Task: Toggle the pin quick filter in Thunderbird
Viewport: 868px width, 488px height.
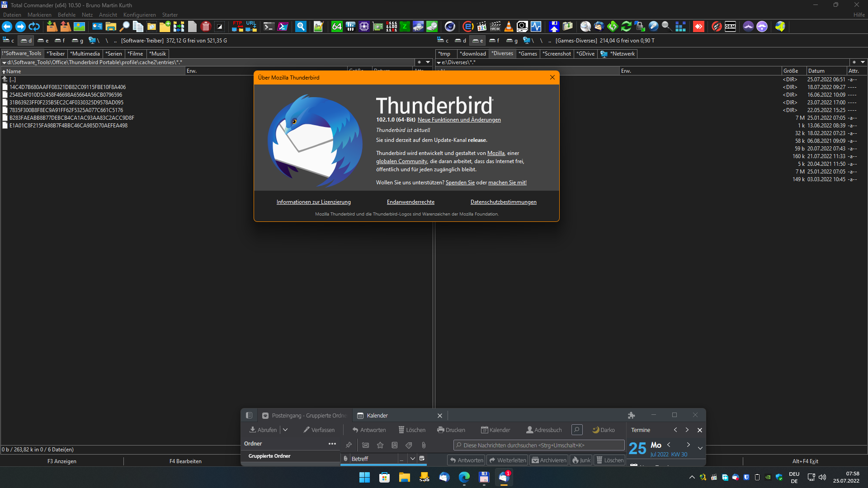Action: tap(349, 445)
